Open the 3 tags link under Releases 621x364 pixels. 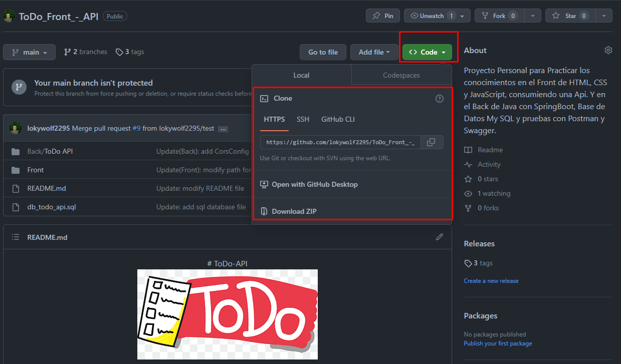pos(479,263)
